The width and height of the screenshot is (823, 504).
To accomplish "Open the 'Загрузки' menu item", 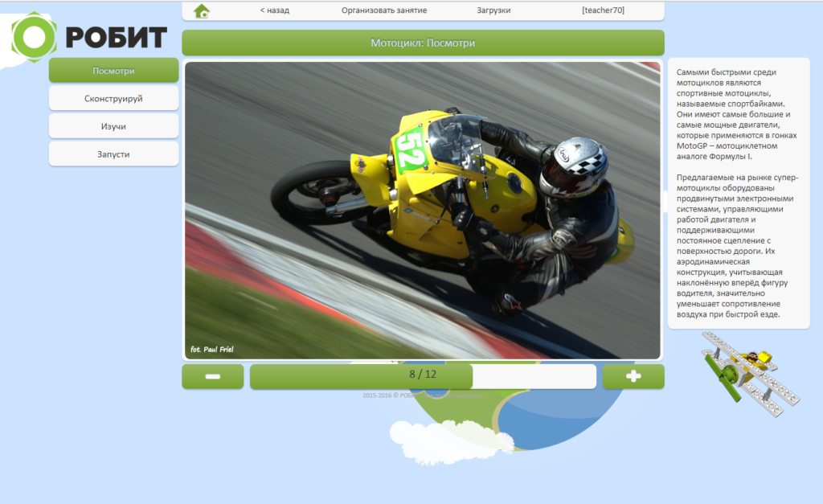I will 493,10.
